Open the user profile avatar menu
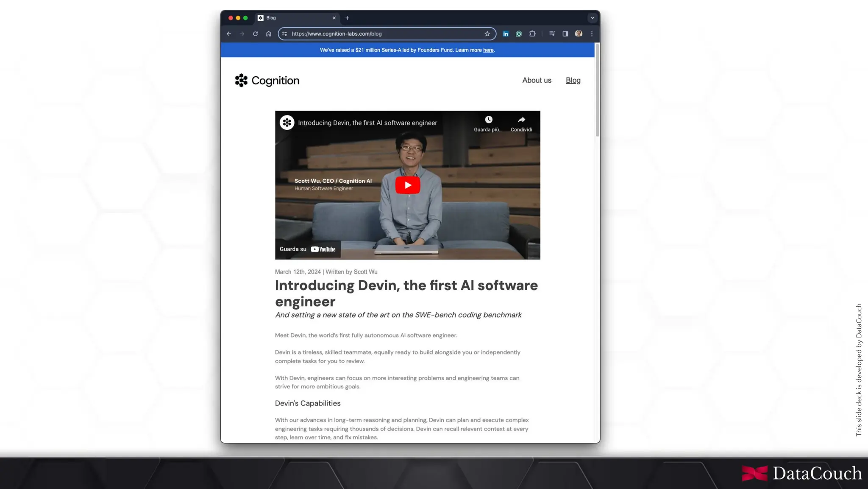This screenshot has height=489, width=868. point(579,34)
